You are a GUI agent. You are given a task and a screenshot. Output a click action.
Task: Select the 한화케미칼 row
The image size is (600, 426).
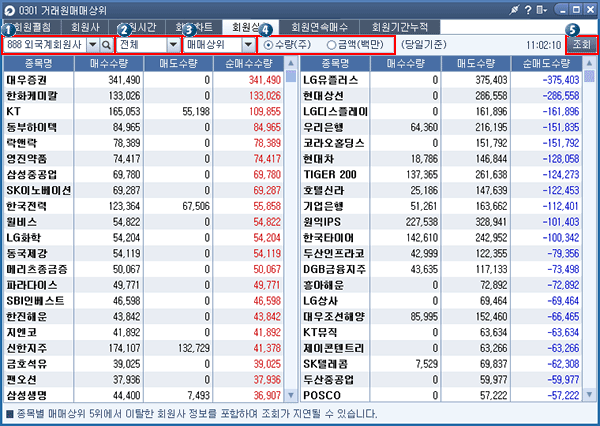pyautogui.click(x=144, y=96)
